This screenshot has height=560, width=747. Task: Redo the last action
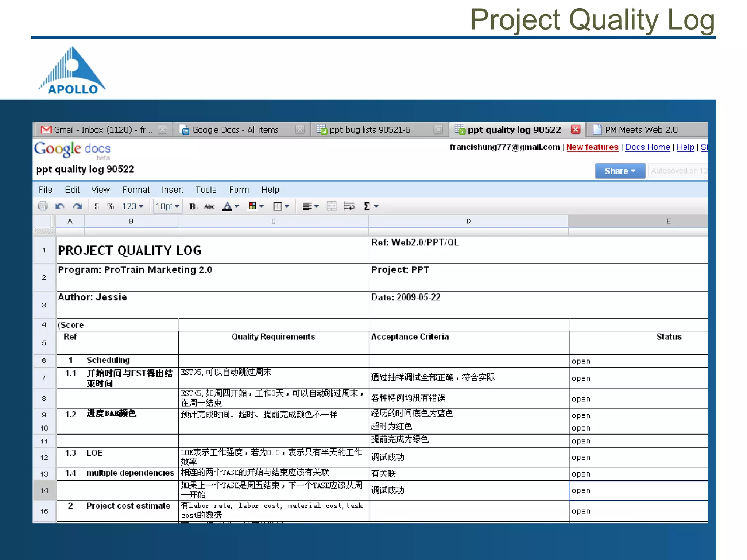coord(77,206)
